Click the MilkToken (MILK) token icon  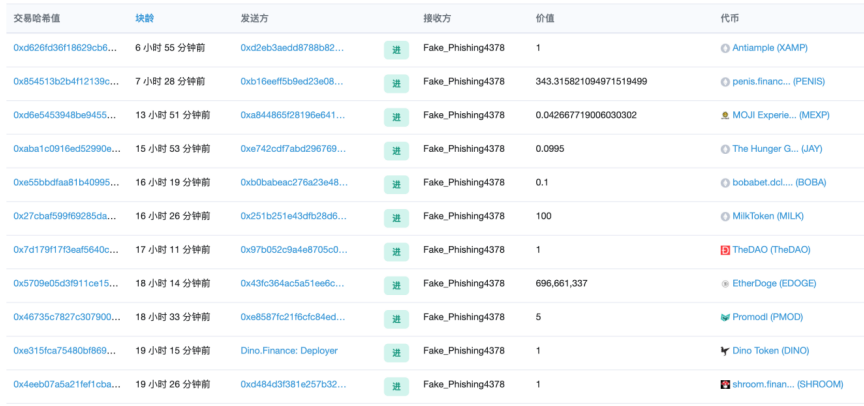(x=725, y=216)
